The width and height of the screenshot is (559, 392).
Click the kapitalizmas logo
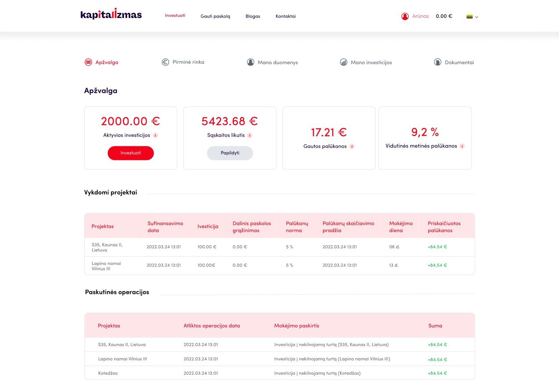click(x=111, y=14)
